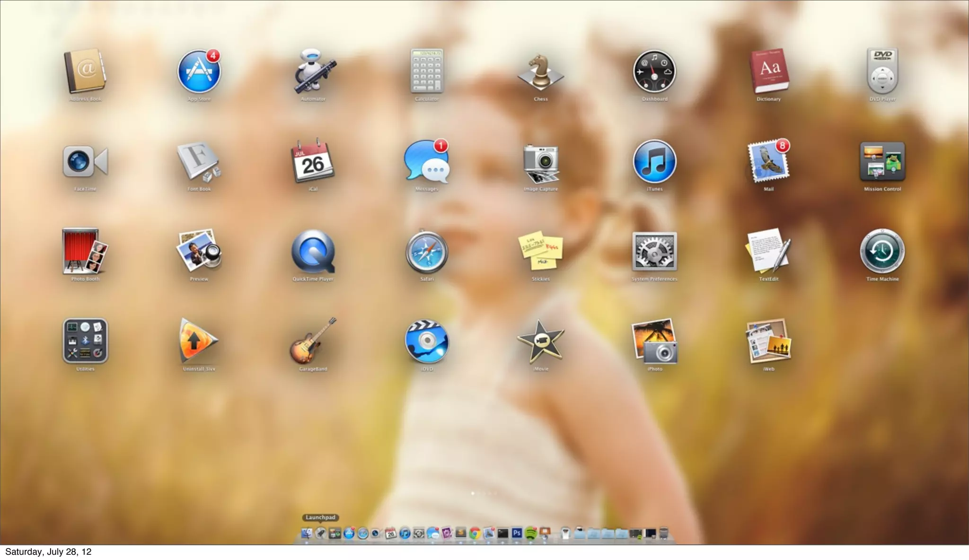Launch Photo Booth app
Viewport: 969px width, 560px height.
click(85, 252)
